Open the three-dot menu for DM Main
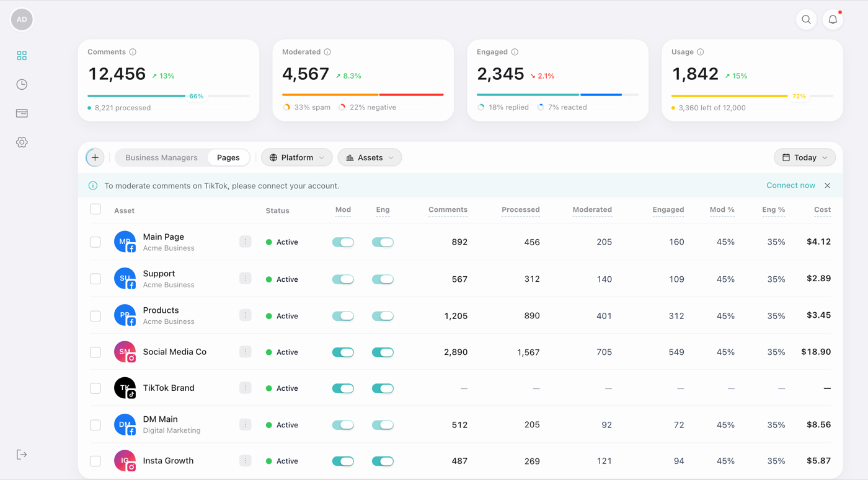This screenshot has width=868, height=480. tap(246, 424)
